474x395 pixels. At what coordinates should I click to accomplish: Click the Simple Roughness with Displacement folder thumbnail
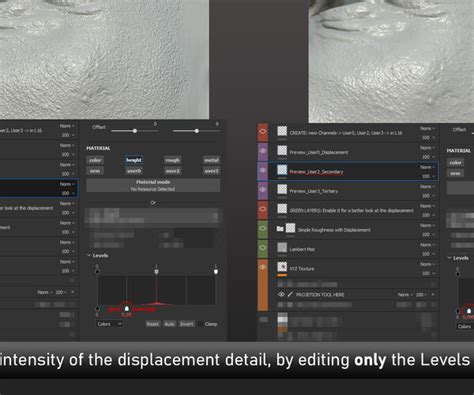[x=290, y=228]
